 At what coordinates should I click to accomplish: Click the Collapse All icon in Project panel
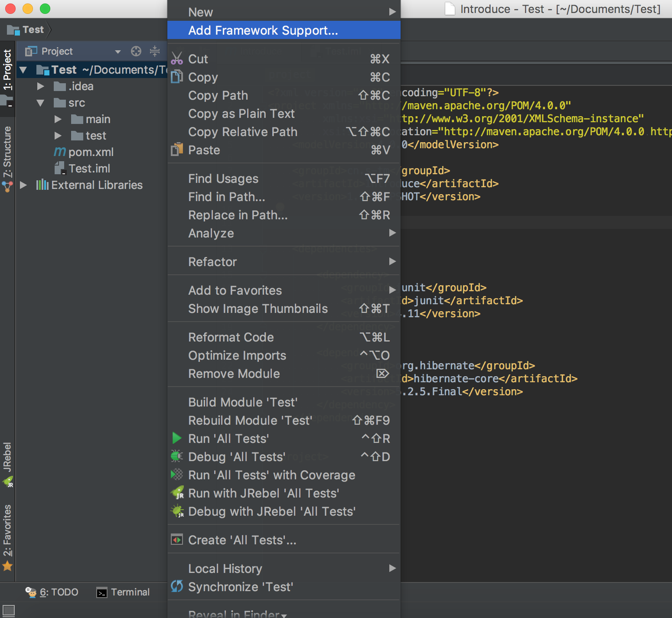coord(155,51)
